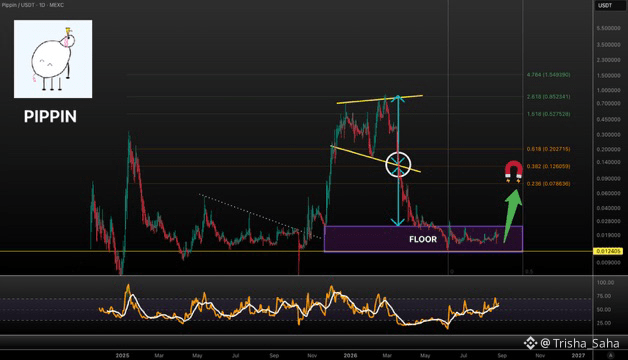Click the yellow 0.012405 price tag
This screenshot has height=360, width=628.
coord(609,251)
